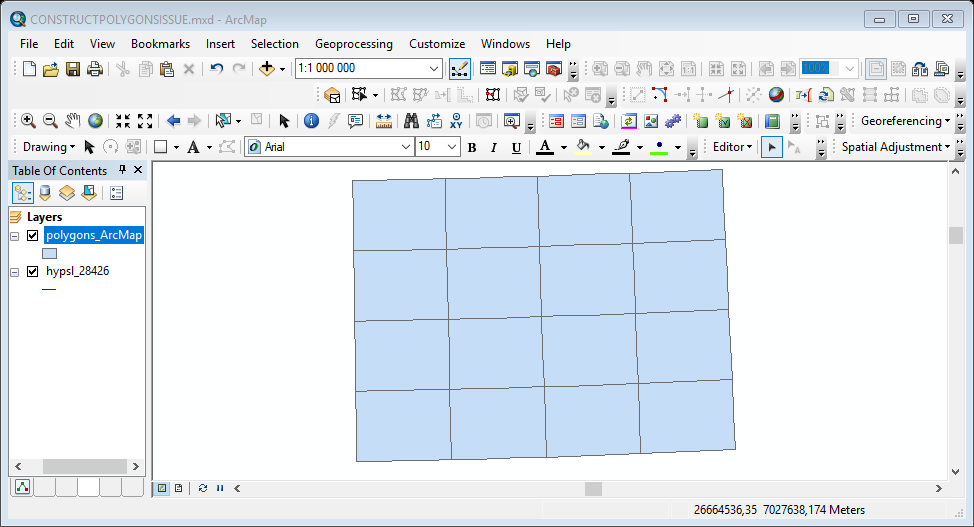Uncheck the hypsl_28426 layer checkbox
The width and height of the screenshot is (974, 527).
coord(32,272)
